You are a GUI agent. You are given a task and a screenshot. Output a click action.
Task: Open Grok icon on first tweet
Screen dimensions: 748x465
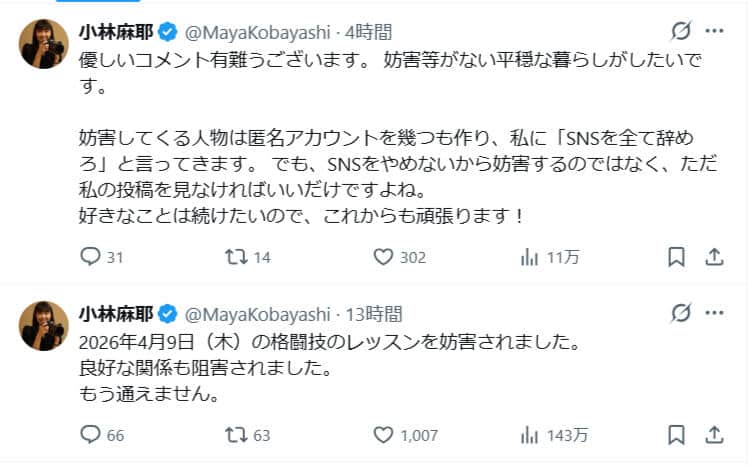point(681,32)
